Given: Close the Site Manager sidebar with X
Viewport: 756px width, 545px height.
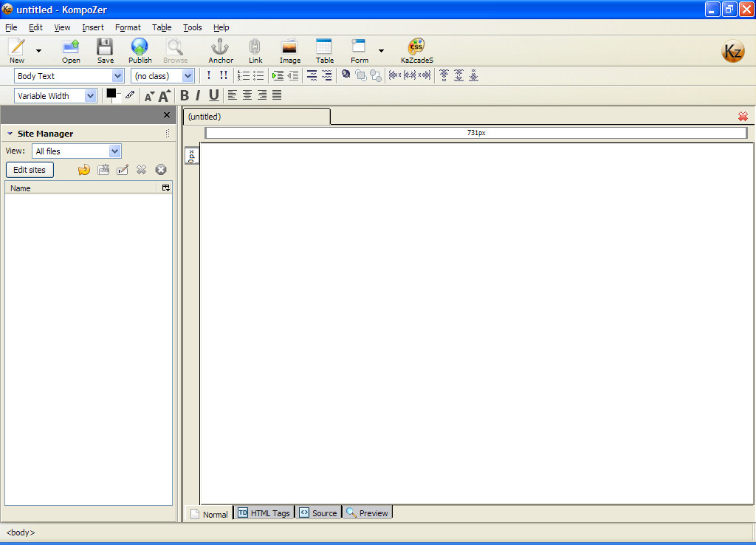Looking at the screenshot, I should click(167, 114).
